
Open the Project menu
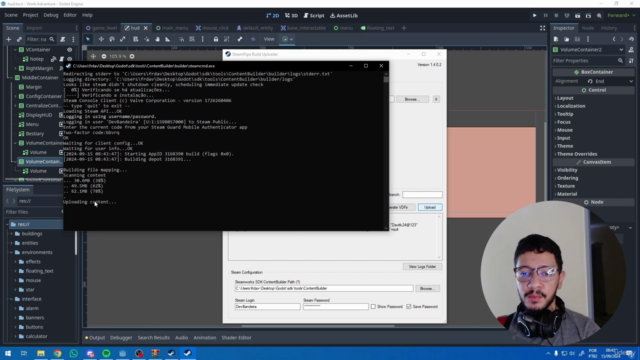click(x=30, y=15)
